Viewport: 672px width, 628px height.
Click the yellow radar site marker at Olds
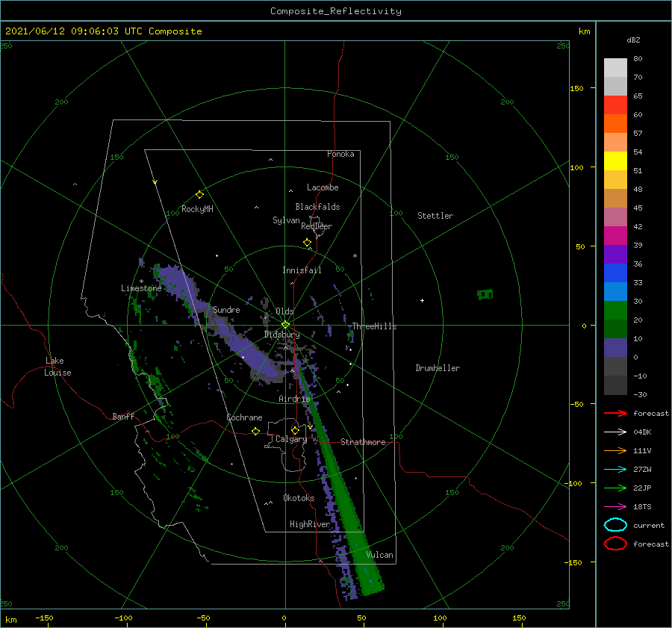(285, 325)
